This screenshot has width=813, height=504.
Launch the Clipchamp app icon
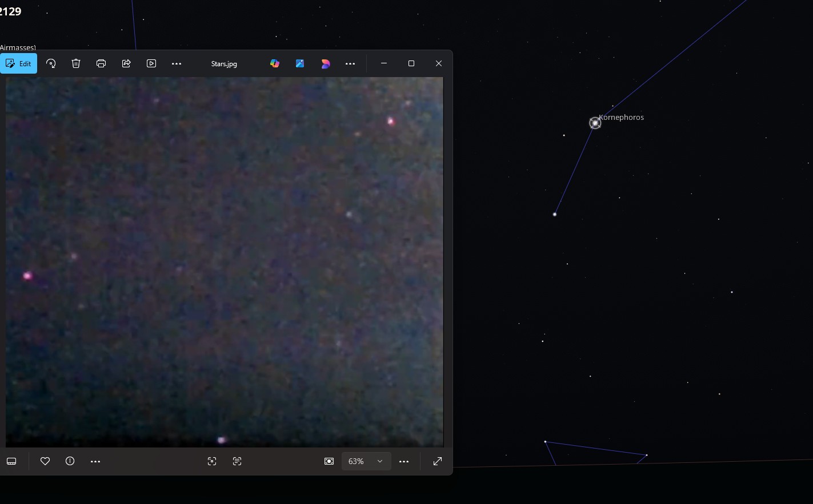click(x=326, y=63)
